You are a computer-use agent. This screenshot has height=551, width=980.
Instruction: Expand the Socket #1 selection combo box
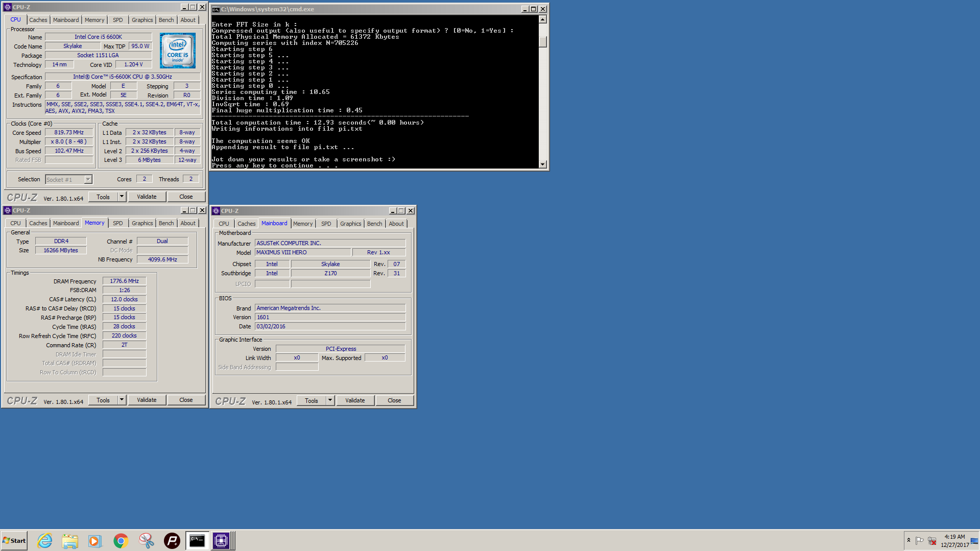pos(88,179)
